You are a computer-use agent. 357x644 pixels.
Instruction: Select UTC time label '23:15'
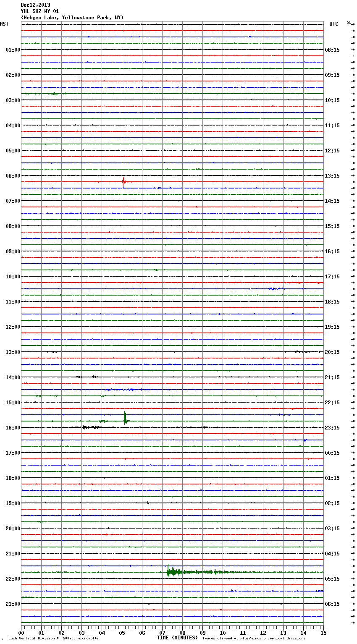tap(332, 428)
